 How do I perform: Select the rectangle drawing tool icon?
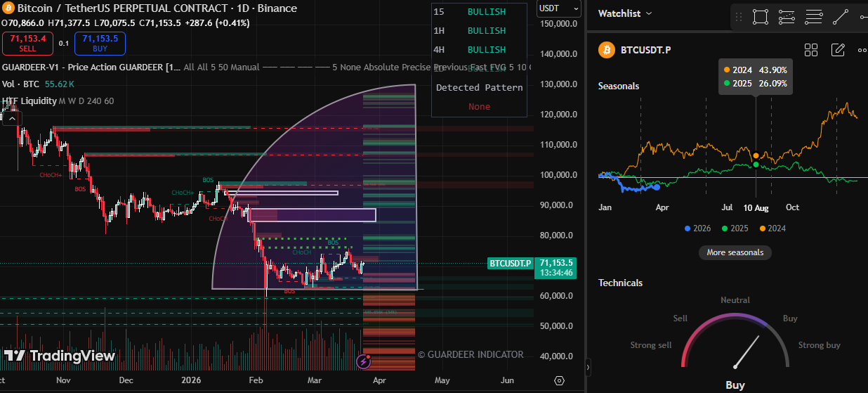[760, 16]
